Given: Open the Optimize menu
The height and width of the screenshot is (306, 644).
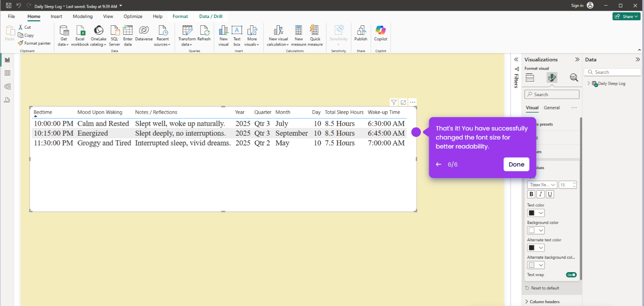Looking at the screenshot, I should 133,16.
